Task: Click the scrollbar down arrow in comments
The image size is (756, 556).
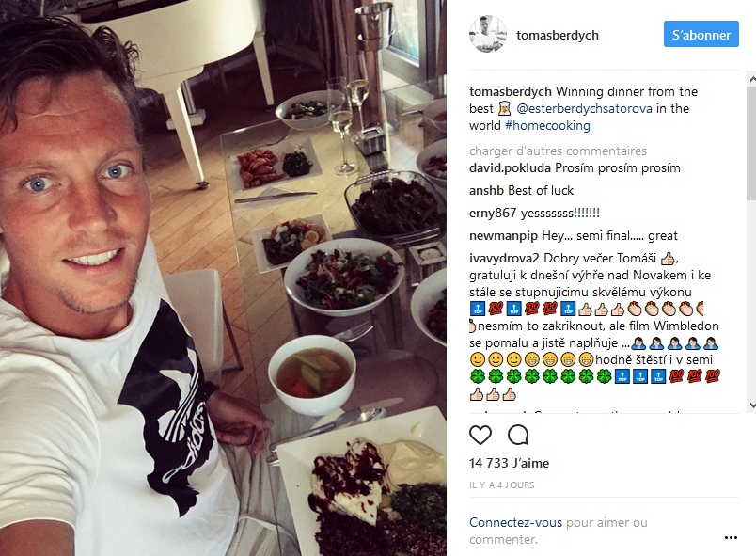Action: point(751,405)
